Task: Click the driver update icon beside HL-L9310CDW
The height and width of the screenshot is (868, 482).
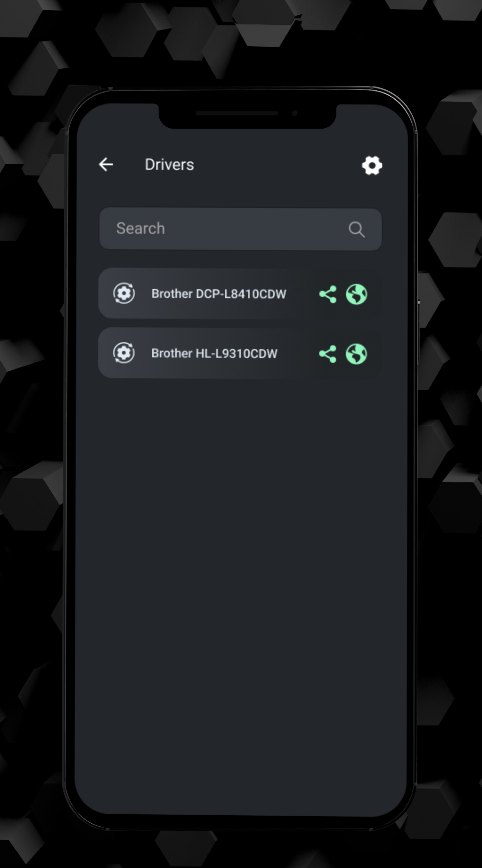Action: coord(124,353)
